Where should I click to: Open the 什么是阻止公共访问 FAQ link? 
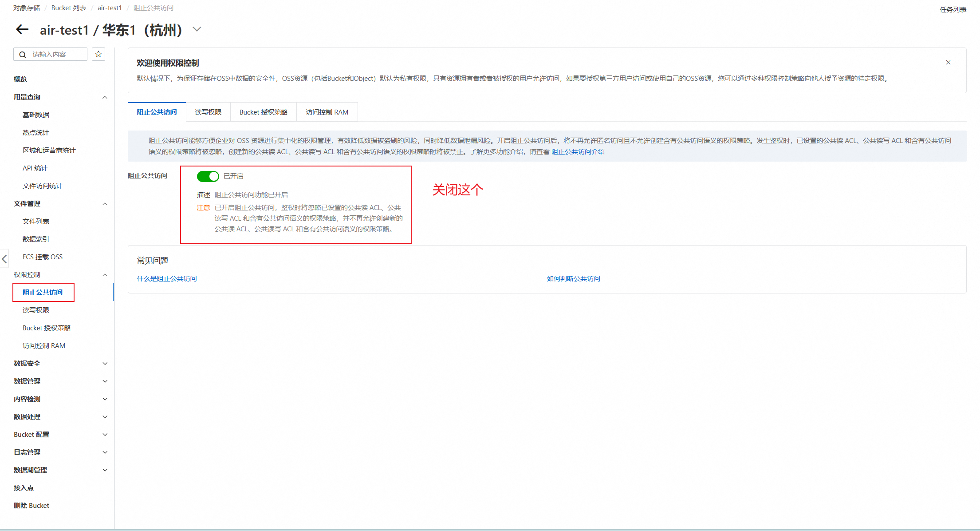coord(167,279)
